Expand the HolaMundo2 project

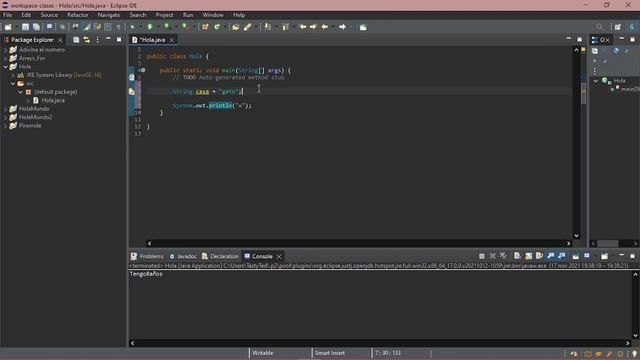(5, 117)
